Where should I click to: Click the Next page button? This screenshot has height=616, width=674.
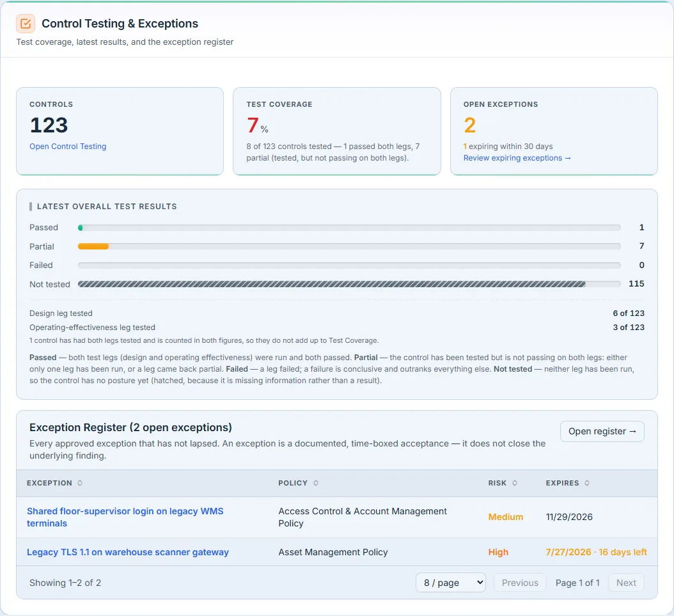click(x=626, y=583)
